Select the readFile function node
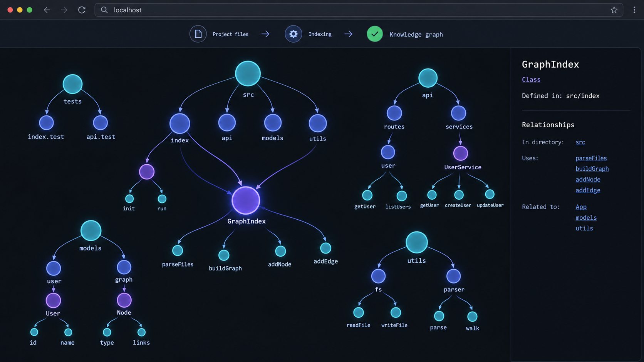Viewport: 644px width, 362px height. (359, 312)
